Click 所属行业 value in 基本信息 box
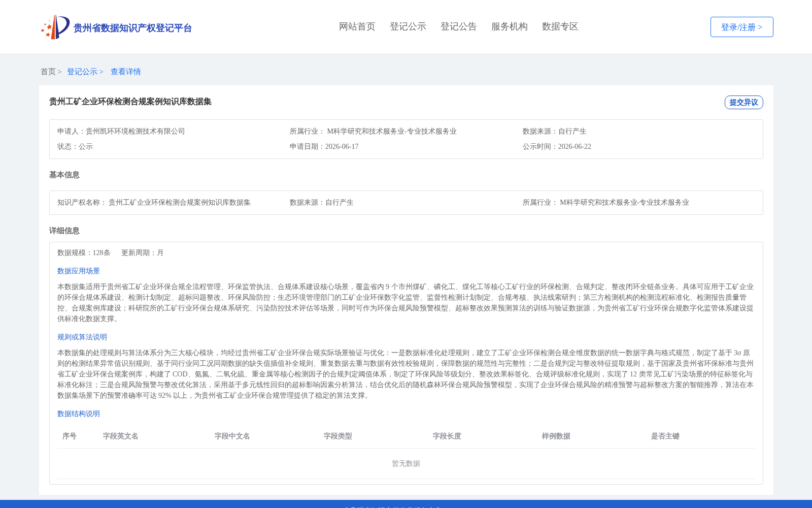This screenshot has height=508, width=812. click(624, 202)
